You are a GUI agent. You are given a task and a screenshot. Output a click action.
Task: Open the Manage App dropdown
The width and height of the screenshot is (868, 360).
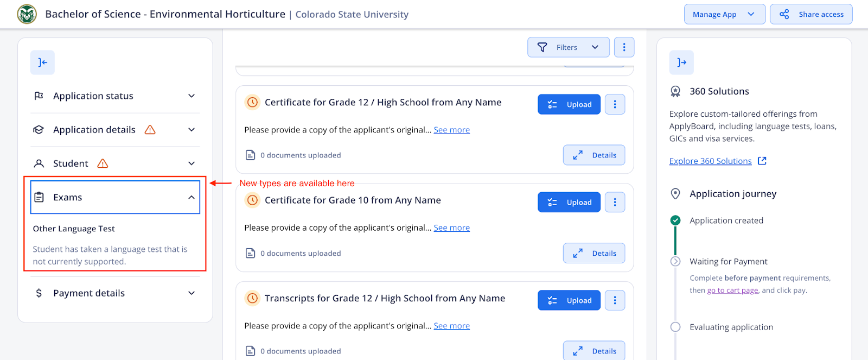[x=724, y=14]
